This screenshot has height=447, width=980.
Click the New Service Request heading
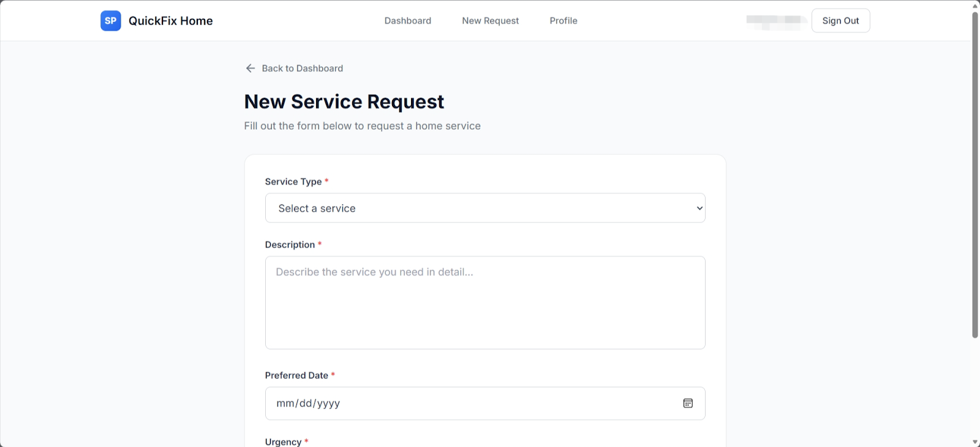pos(344,102)
